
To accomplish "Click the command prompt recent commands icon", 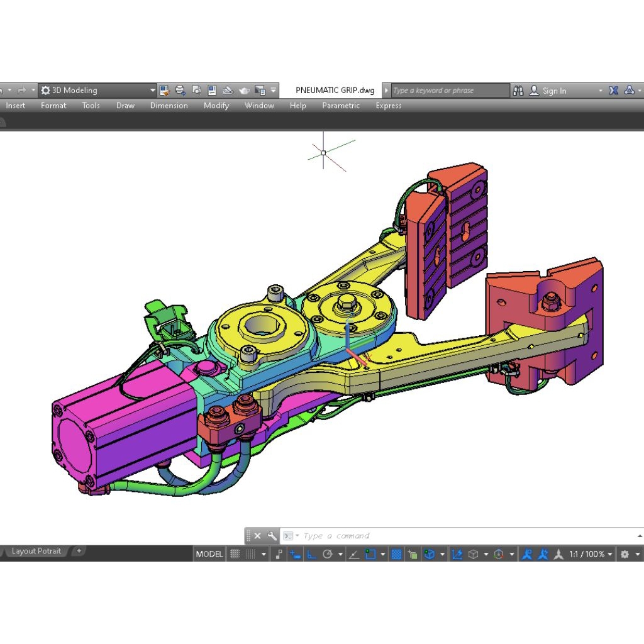I will (288, 536).
